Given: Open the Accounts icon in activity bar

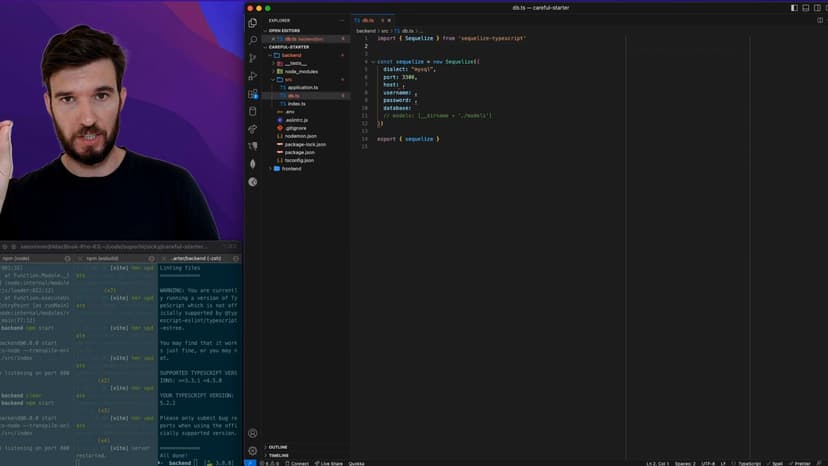Looking at the screenshot, I should click(253, 433).
